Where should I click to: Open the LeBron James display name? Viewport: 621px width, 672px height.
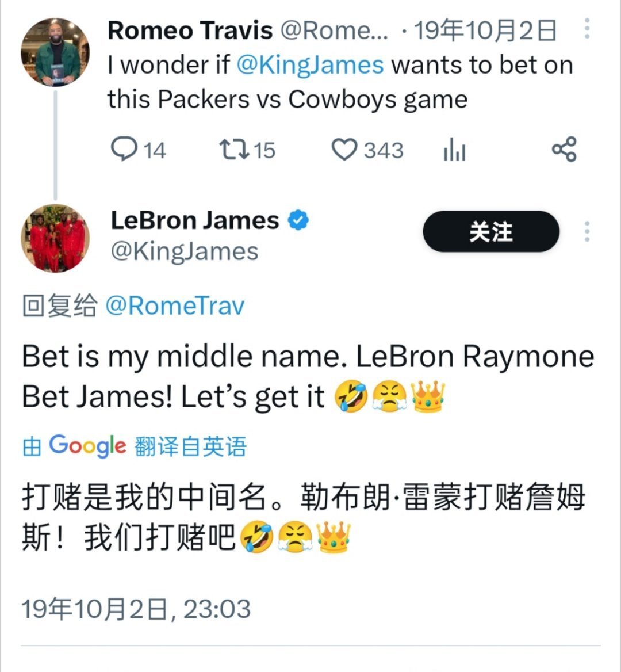[x=195, y=220]
